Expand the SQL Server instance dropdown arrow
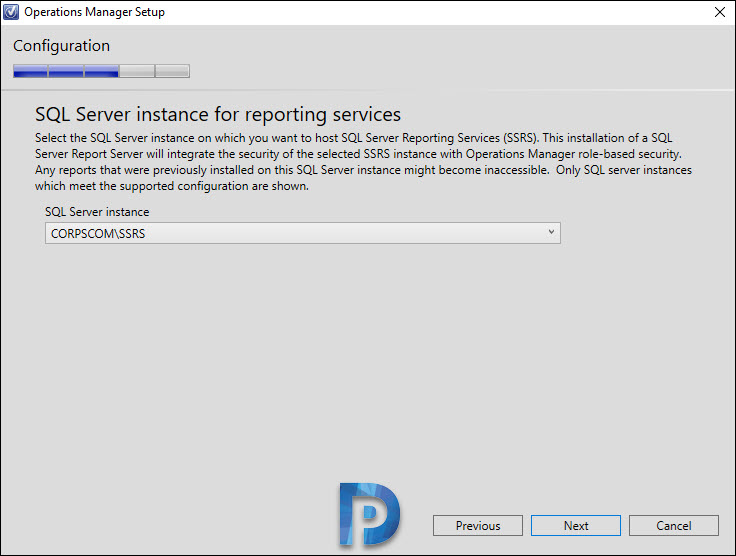Screen dimensions: 736x556 click(x=551, y=232)
